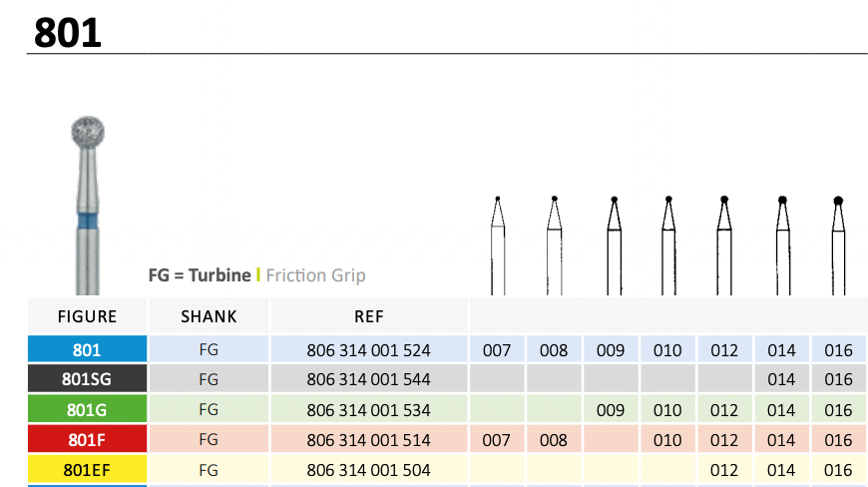Screen dimensions: 868x487
Task: Click the SHANK column header
Action: point(209,317)
